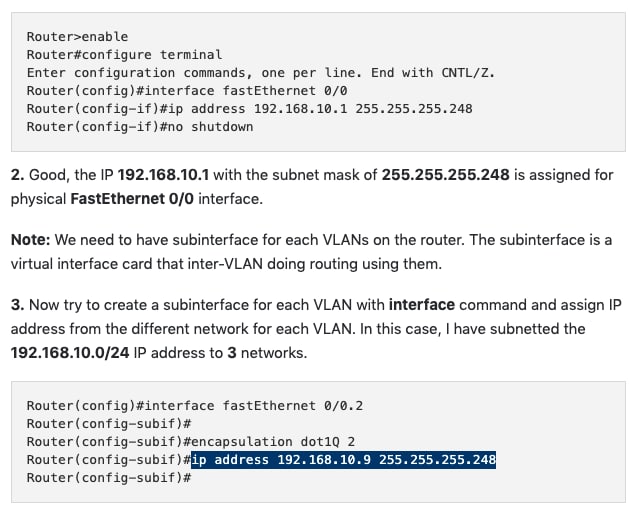Click bold 255.255.255.248 in step 2 paragraph
The height and width of the screenshot is (511, 636).
(445, 175)
